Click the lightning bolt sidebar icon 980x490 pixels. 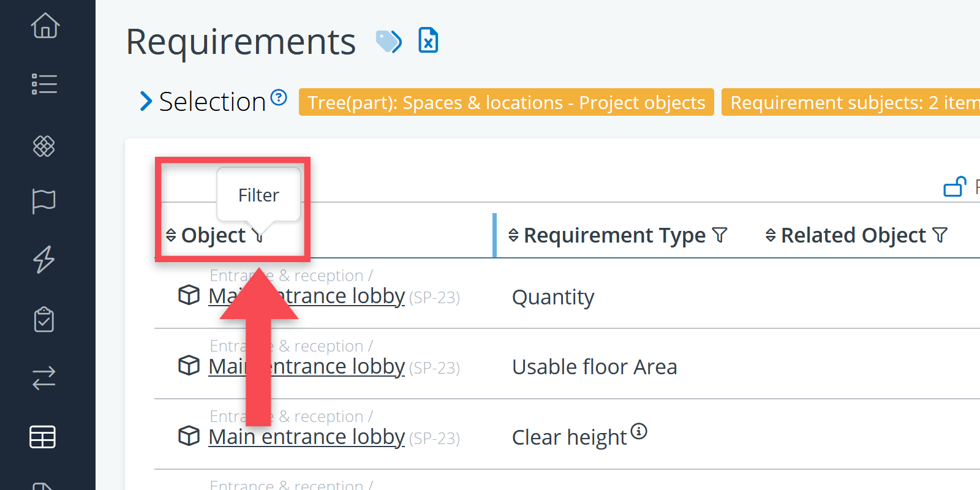click(x=44, y=259)
